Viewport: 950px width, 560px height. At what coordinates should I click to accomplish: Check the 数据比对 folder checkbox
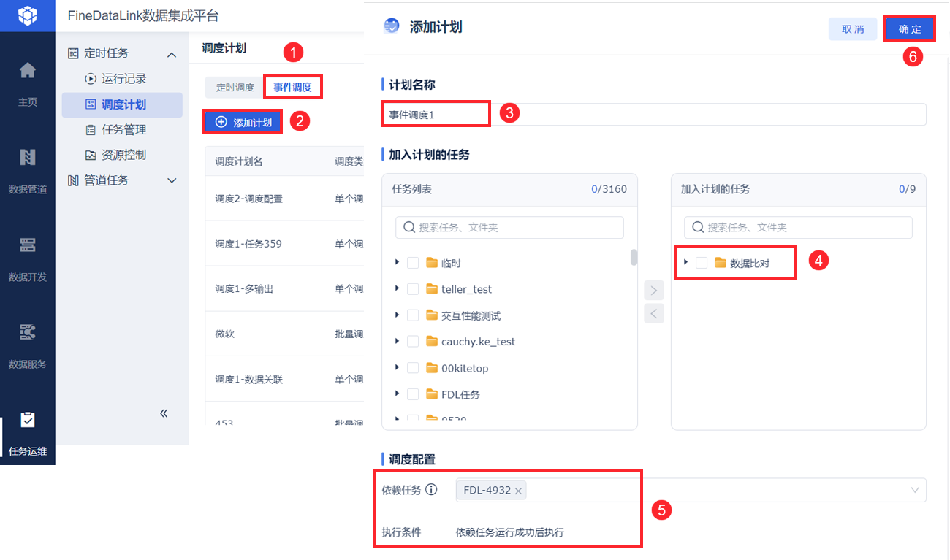[702, 263]
